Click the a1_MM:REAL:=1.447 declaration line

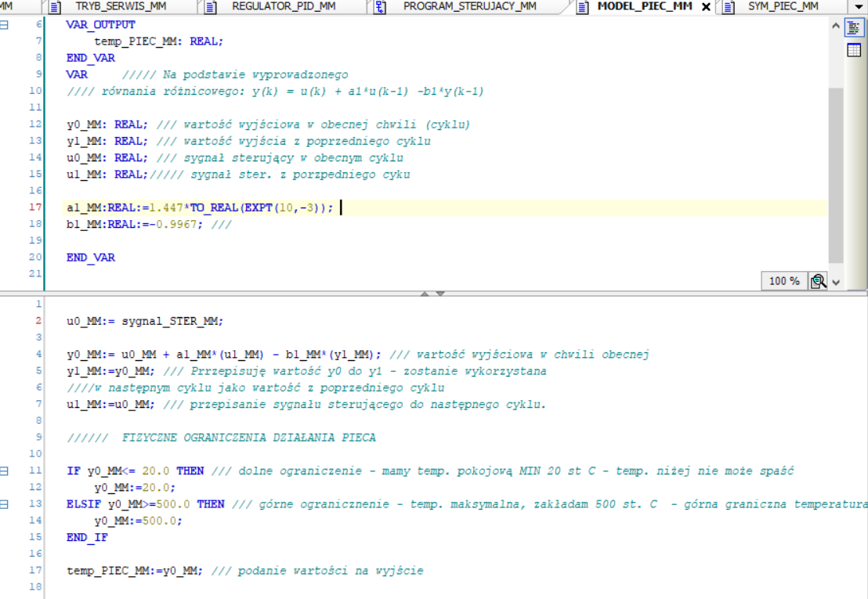click(x=200, y=207)
